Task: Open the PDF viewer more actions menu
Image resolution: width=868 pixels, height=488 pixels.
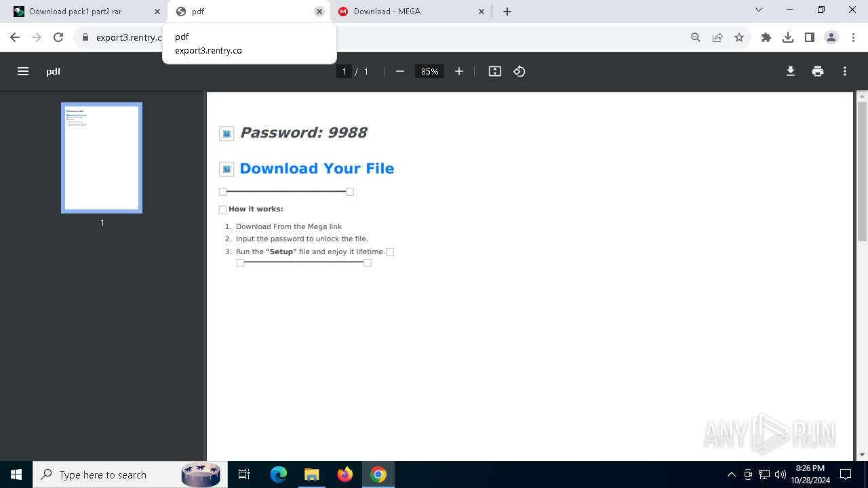Action: click(845, 71)
